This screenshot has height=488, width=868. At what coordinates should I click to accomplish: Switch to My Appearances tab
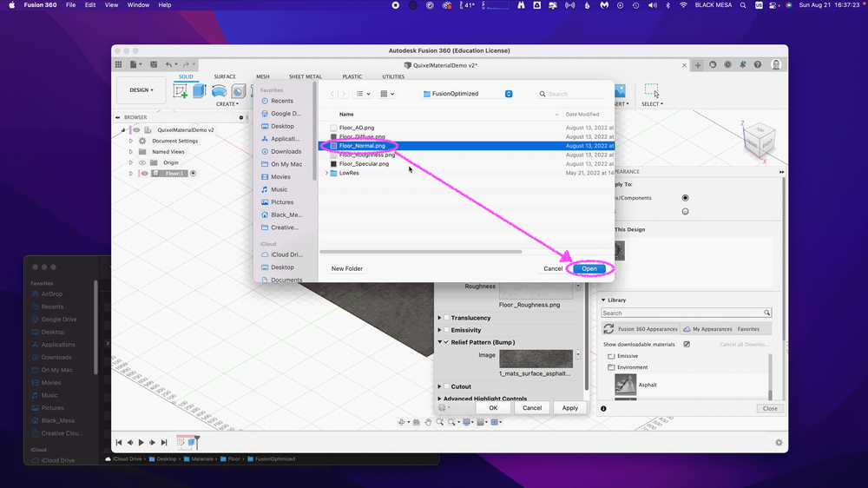(708, 329)
